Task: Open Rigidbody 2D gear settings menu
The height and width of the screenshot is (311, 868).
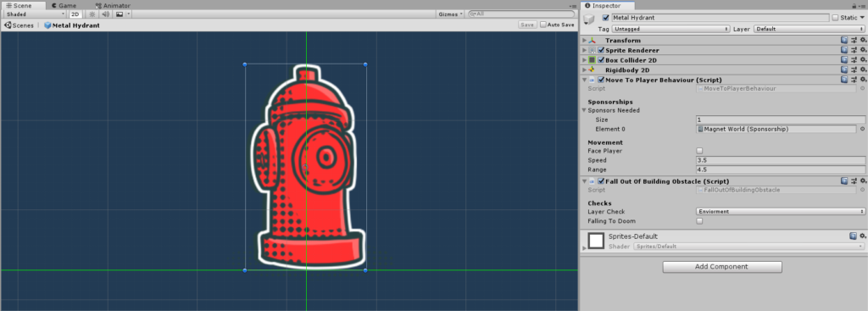Action: click(862, 70)
